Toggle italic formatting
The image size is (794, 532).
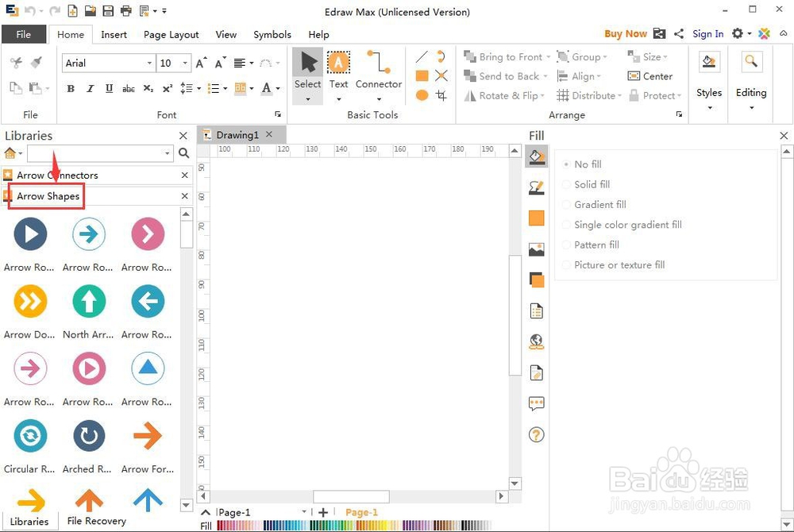91,89
